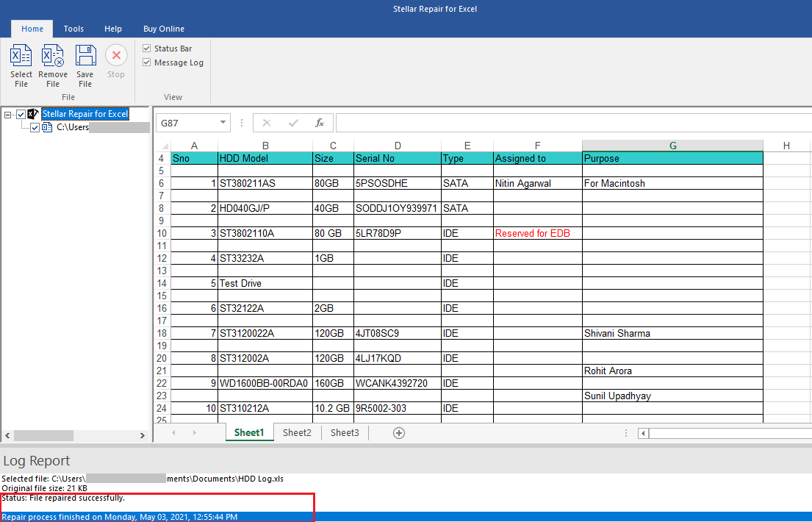
Task: Click the cell containing 9R5002-303
Action: point(398,409)
